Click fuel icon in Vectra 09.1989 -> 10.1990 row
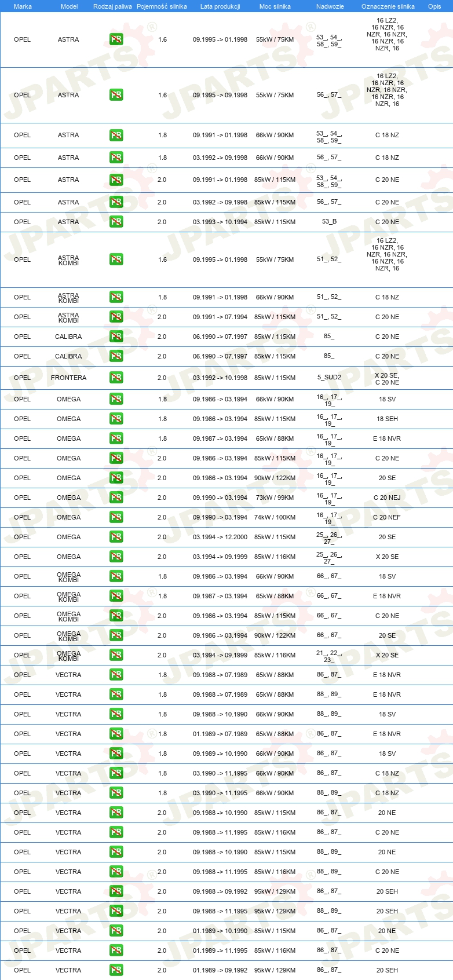This screenshot has height=980, width=453. (116, 754)
